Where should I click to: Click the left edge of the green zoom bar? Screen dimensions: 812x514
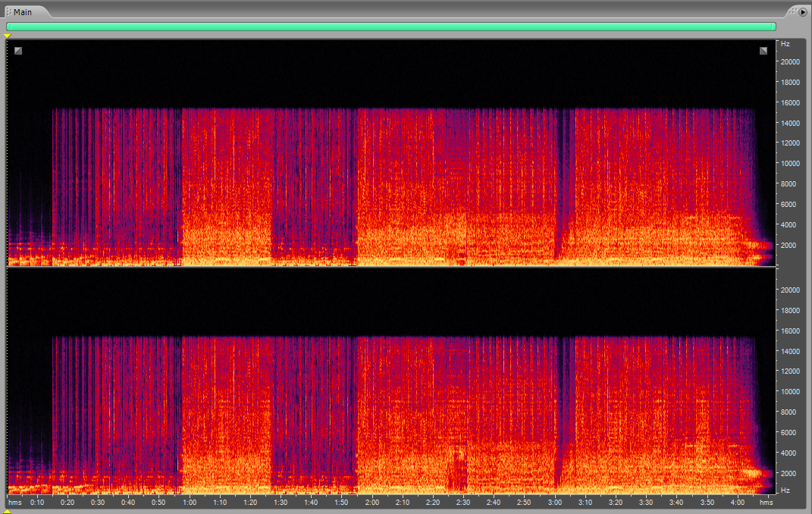(8, 27)
